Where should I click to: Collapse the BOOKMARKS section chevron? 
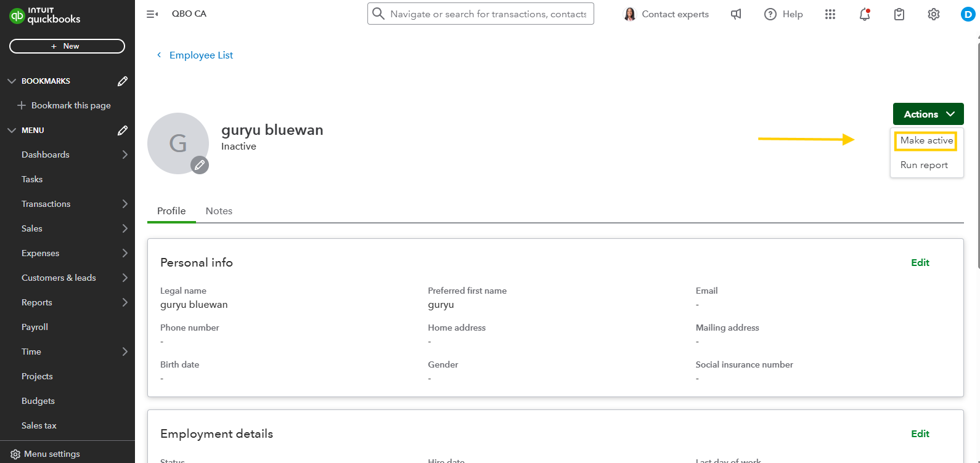[x=12, y=81]
